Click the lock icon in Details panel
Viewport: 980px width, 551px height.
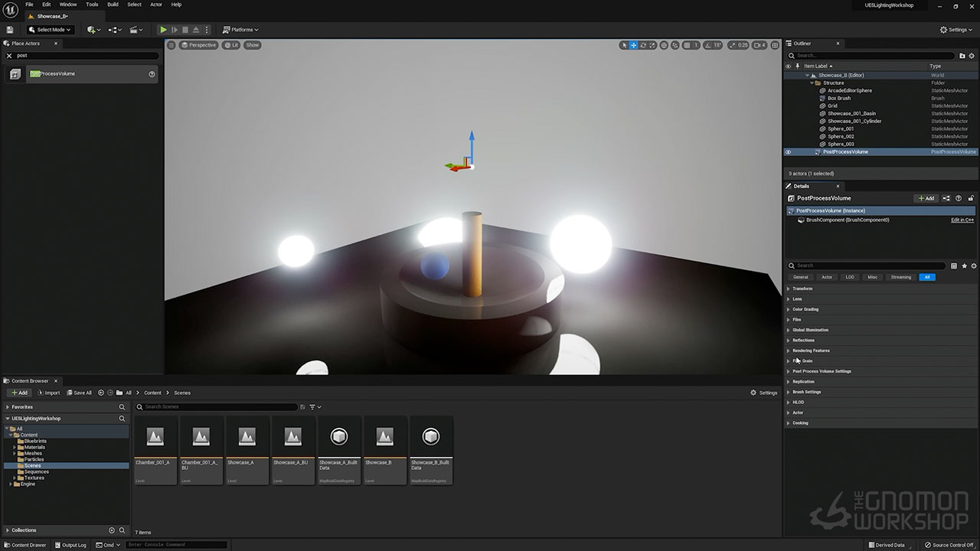pyautogui.click(x=971, y=198)
